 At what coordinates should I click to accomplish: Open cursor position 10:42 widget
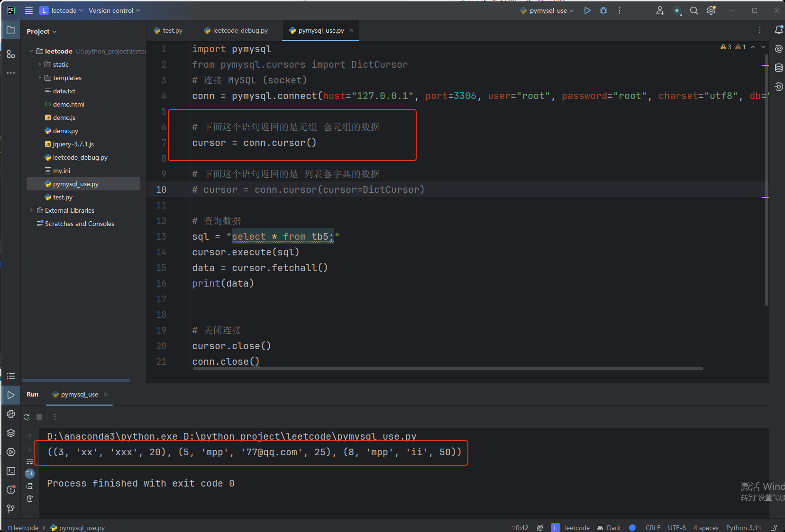[x=520, y=528]
